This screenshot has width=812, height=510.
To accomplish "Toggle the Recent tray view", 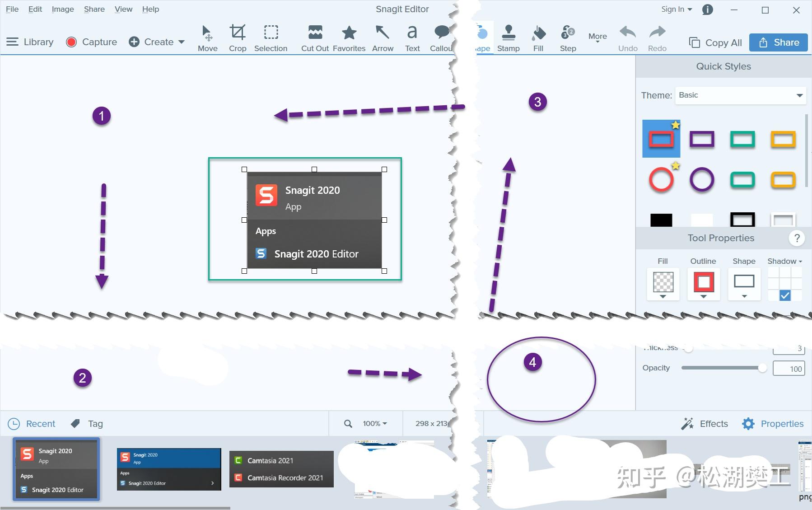I will pos(32,424).
